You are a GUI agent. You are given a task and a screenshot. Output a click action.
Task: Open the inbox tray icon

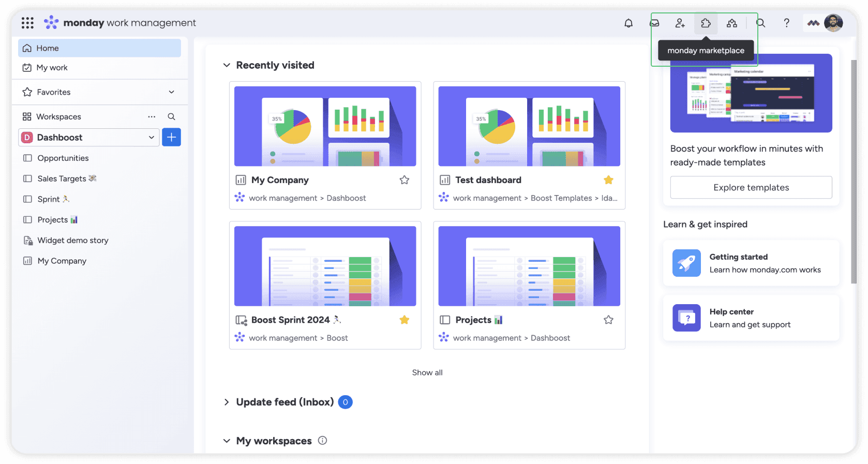click(654, 23)
